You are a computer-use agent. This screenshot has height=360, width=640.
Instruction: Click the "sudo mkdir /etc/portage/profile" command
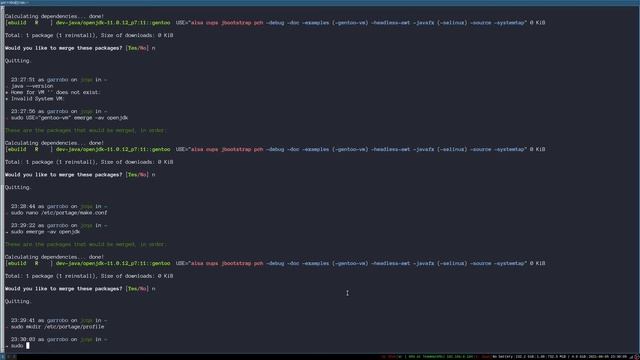point(57,327)
